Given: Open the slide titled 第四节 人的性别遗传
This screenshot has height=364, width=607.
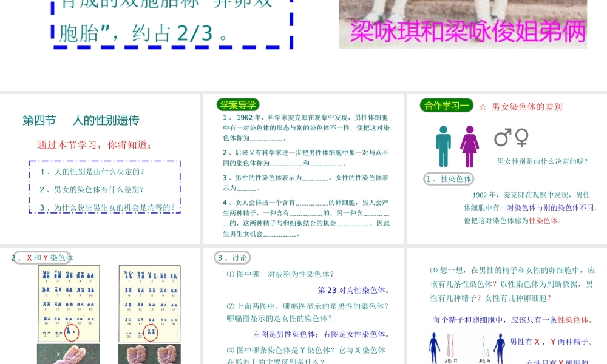Looking at the screenshot, I should click(x=100, y=169).
